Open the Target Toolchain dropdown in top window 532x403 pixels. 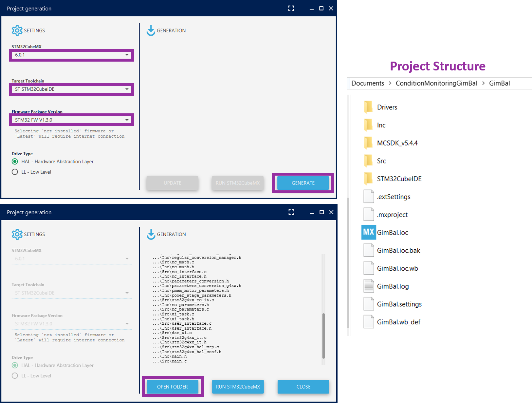click(72, 89)
